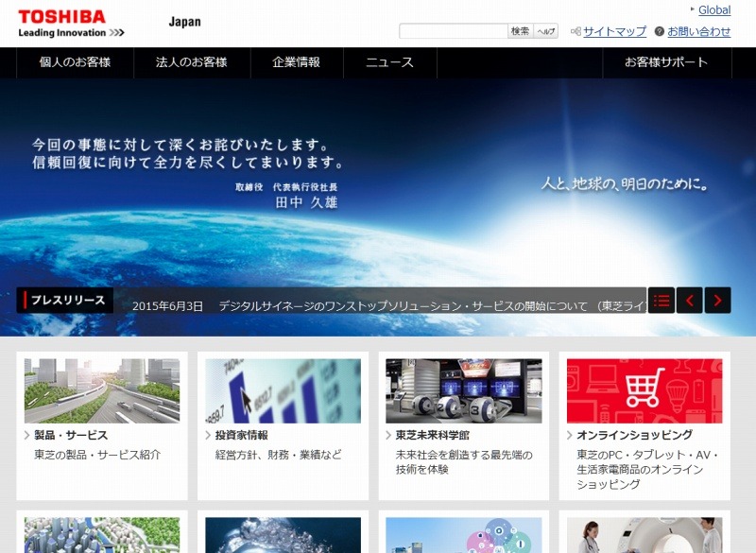Open 個人のお客様 navigation menu

click(75, 62)
